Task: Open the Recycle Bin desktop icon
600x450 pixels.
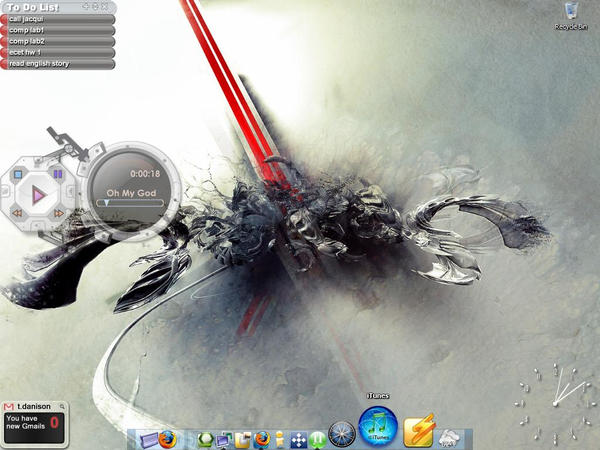Action: click(571, 16)
